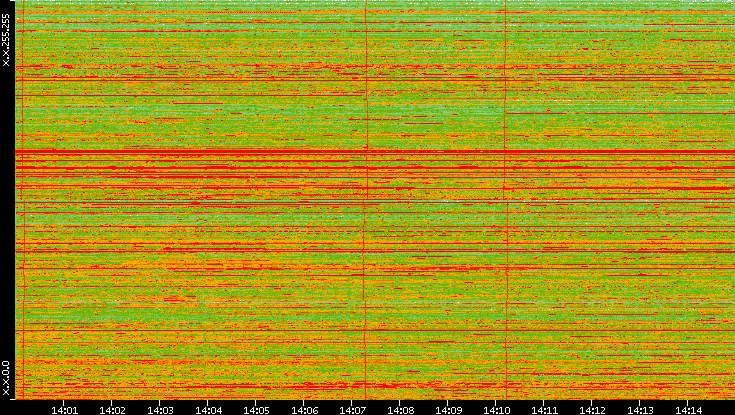Click the 14:05 time axis label
The image size is (735, 415).
point(256,410)
